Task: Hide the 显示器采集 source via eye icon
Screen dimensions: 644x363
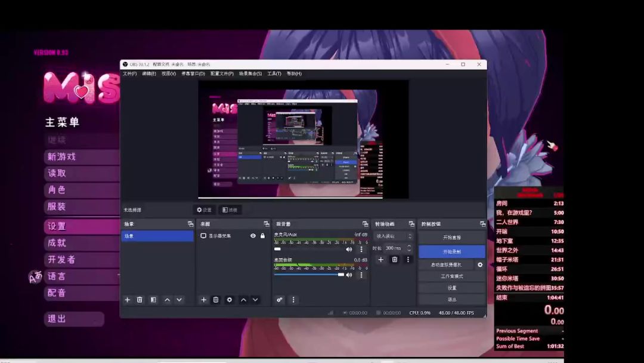Action: point(253,236)
